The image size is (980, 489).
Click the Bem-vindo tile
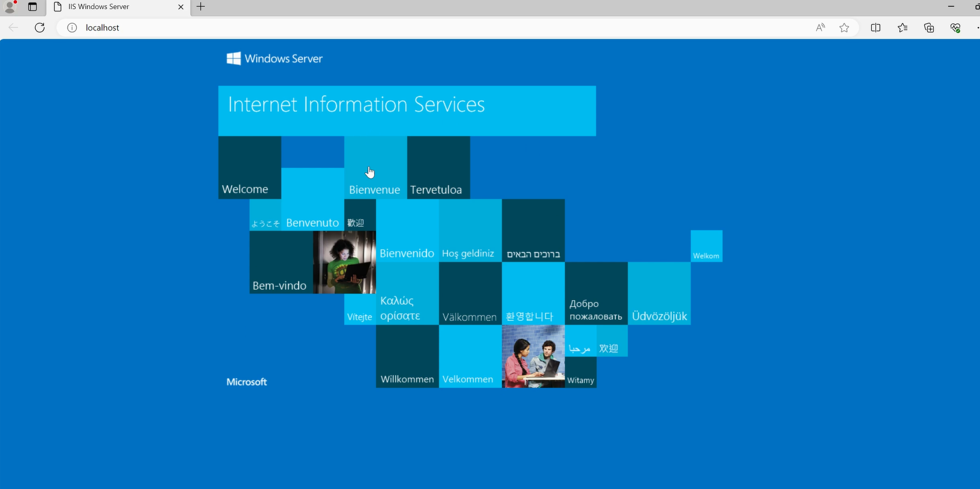281,262
